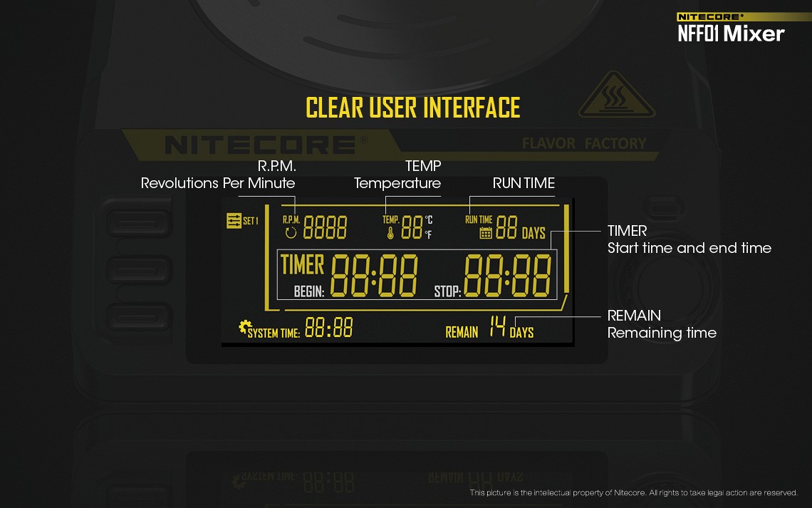Click the STOP time 88:88 digits
Viewport: 812px width, 508px height.
coord(507,276)
